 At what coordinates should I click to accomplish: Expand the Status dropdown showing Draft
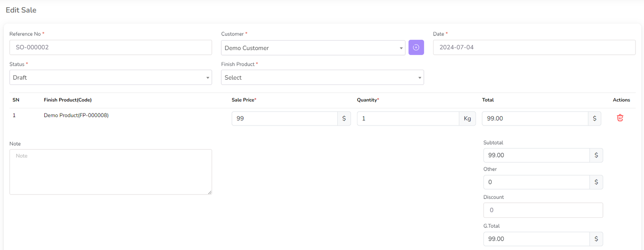110,77
